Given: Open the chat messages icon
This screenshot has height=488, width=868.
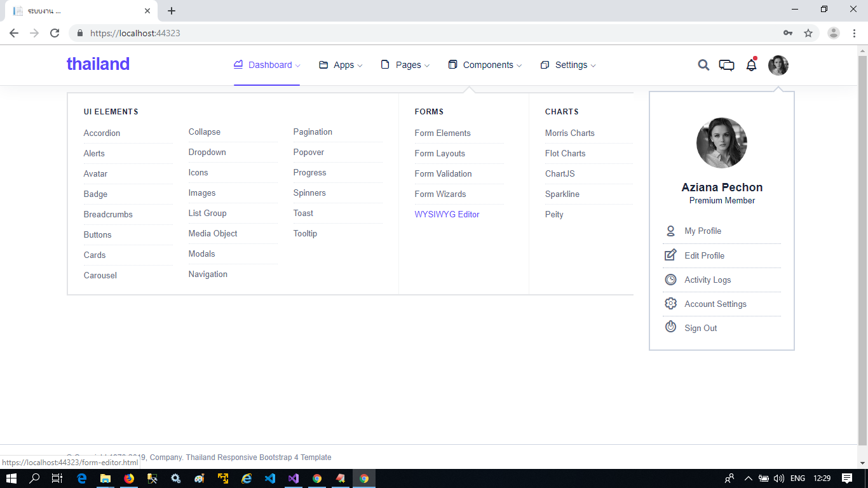Looking at the screenshot, I should click(726, 65).
